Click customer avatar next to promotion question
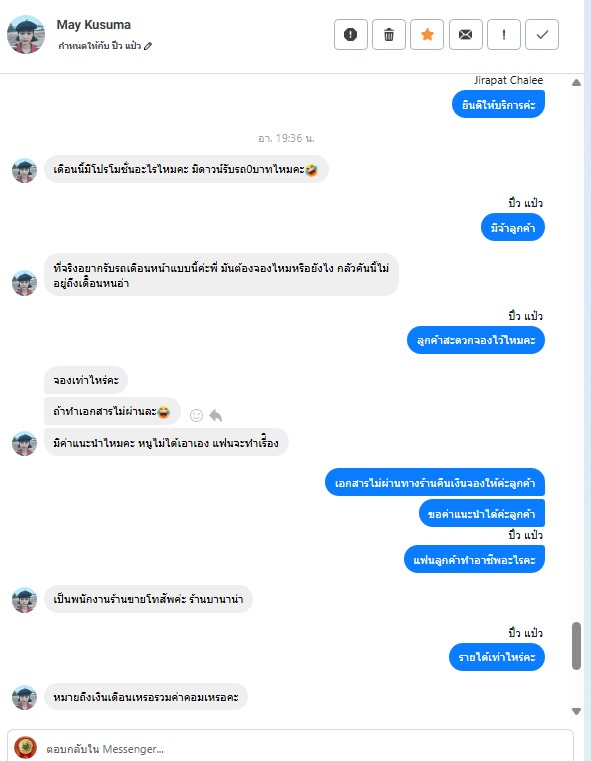This screenshot has height=761, width=591. coord(24,170)
